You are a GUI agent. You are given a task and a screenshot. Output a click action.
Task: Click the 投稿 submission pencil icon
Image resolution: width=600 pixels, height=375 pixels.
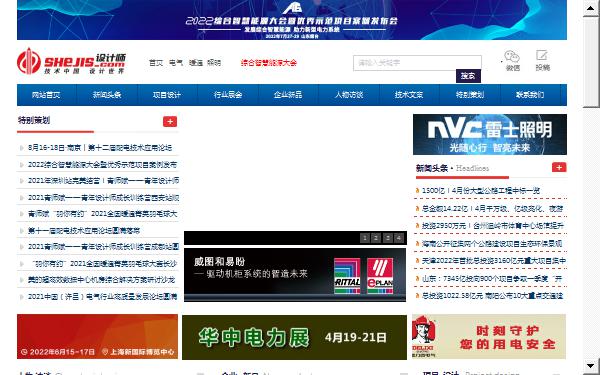tap(542, 56)
